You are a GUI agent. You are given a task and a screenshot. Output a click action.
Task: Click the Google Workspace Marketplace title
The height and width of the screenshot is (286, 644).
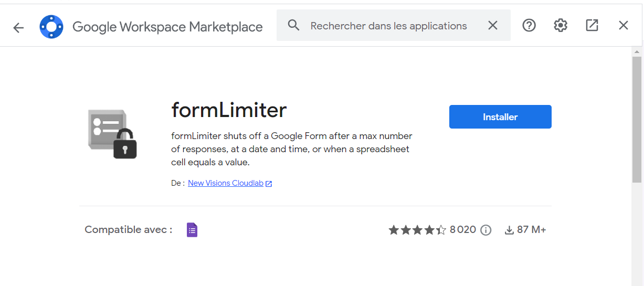click(167, 27)
